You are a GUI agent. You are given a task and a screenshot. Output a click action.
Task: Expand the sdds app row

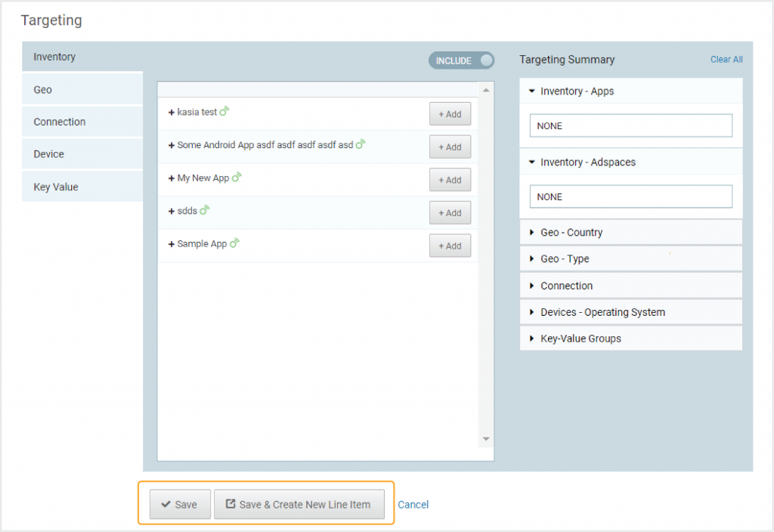(172, 212)
